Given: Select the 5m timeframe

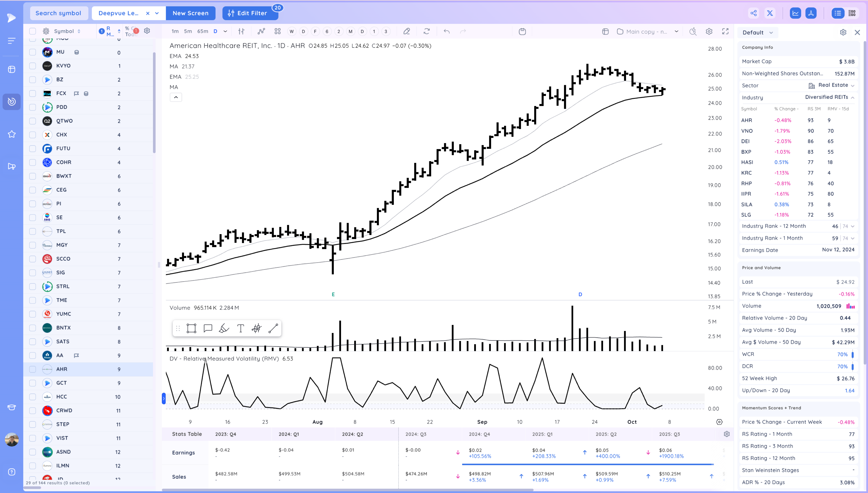Looking at the screenshot, I should click(188, 31).
